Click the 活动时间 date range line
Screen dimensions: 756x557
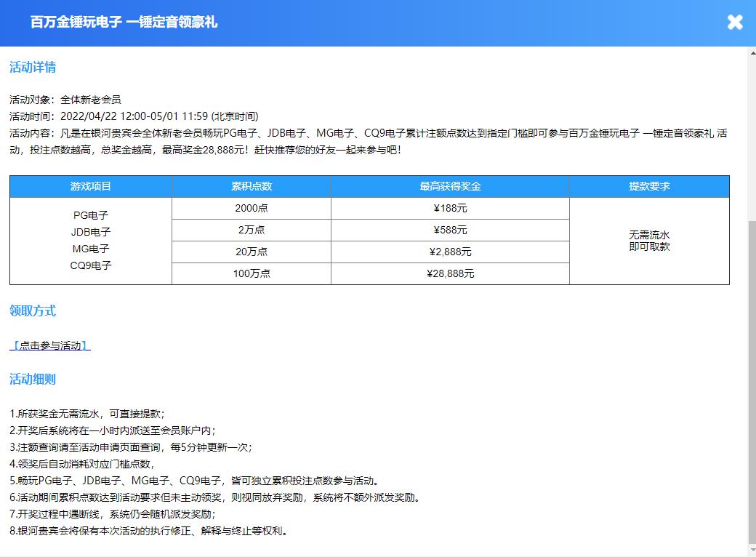coord(134,116)
